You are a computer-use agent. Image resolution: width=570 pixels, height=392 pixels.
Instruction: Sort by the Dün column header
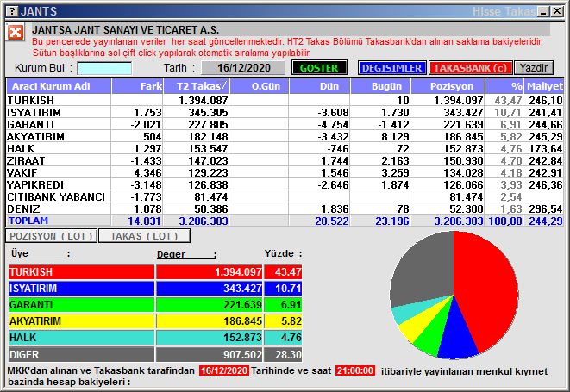click(320, 86)
